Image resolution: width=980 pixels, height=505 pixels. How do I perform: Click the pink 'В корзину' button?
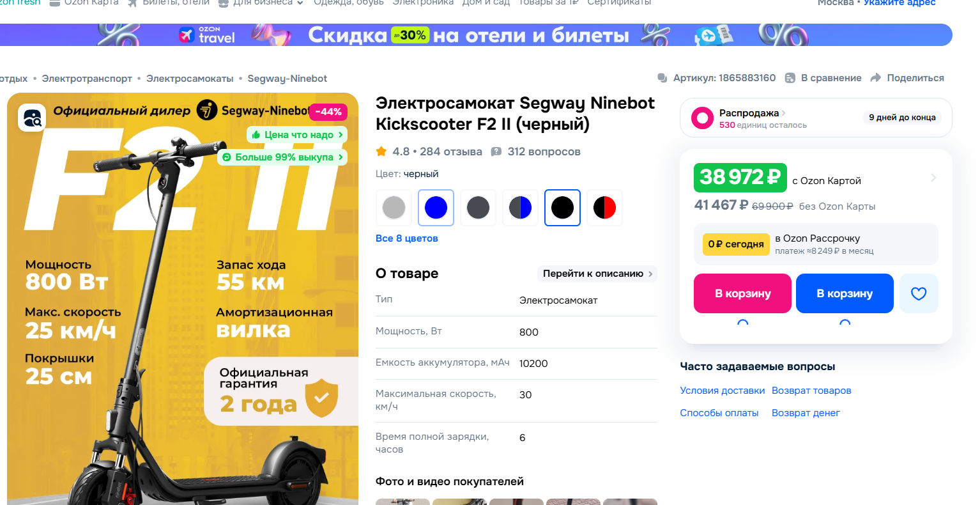(x=742, y=293)
